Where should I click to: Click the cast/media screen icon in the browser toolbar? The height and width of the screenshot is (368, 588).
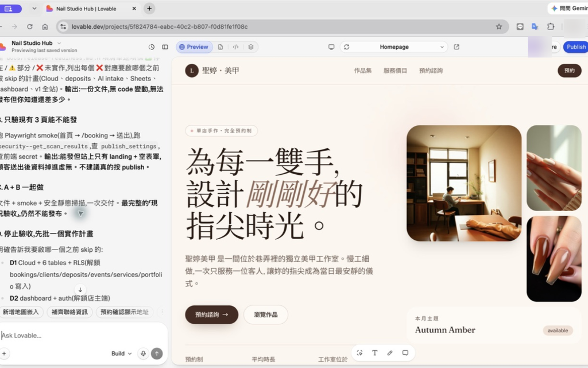click(x=520, y=26)
